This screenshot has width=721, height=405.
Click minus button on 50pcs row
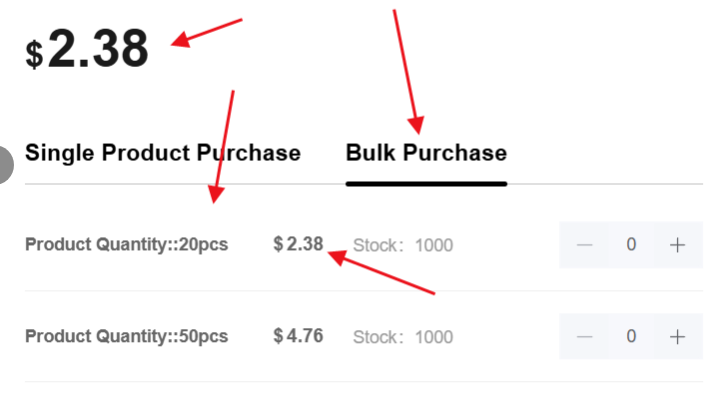tap(586, 336)
